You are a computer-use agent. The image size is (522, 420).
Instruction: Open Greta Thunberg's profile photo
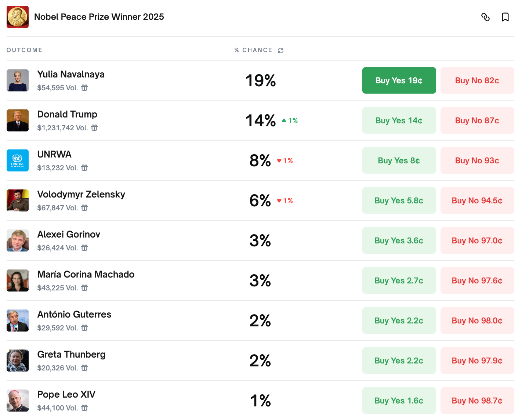[18, 361]
